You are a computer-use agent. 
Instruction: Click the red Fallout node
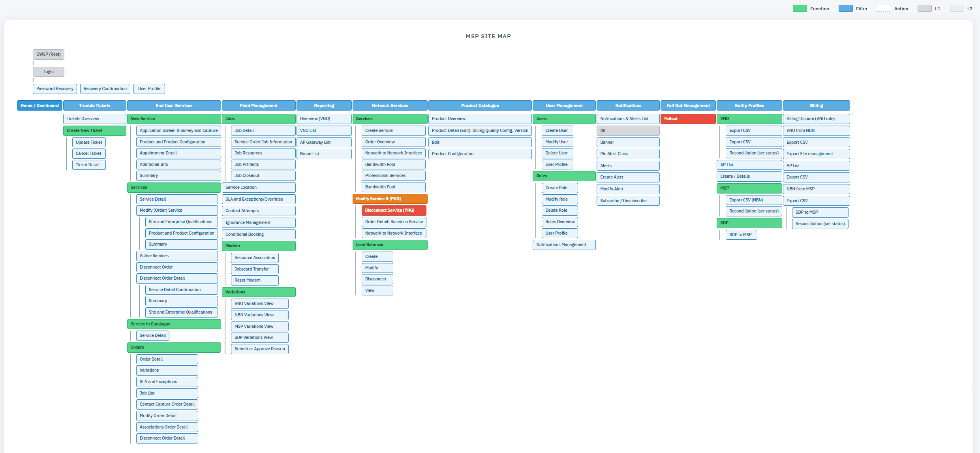click(688, 118)
